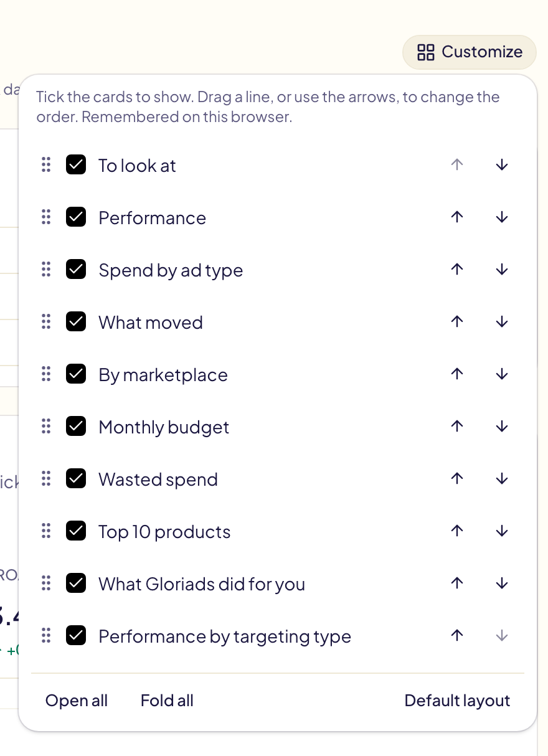
Task: Click drag handle beside Performance
Action: [x=45, y=217]
